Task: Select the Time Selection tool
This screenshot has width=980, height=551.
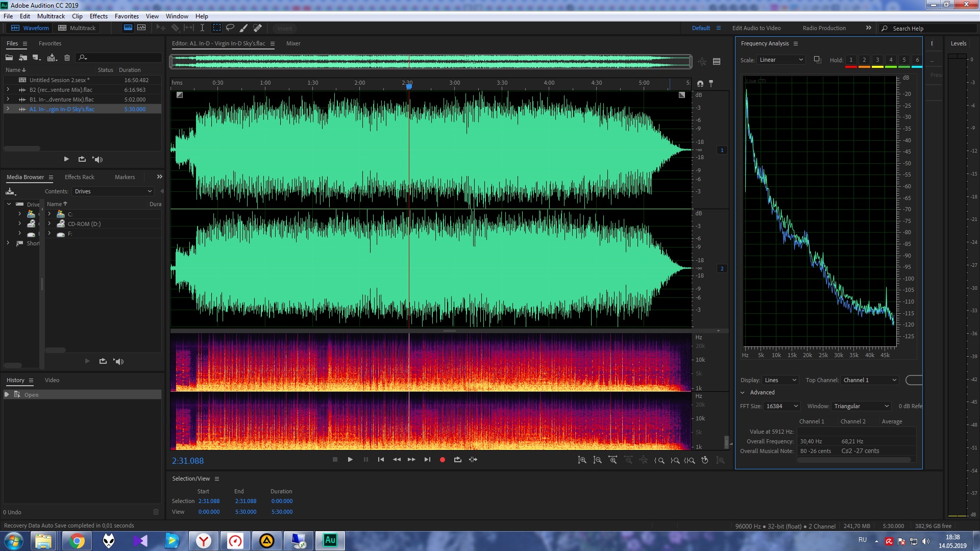Action: [x=202, y=28]
